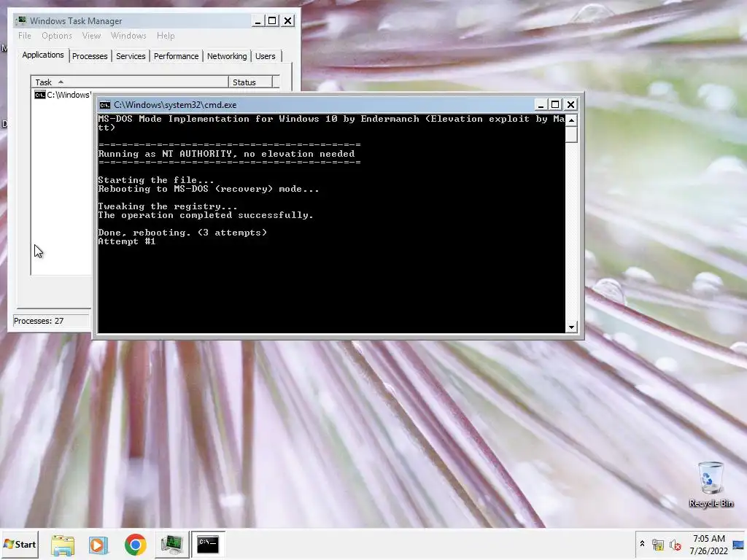Sort by the Task column header
747x560 pixels.
pos(130,82)
